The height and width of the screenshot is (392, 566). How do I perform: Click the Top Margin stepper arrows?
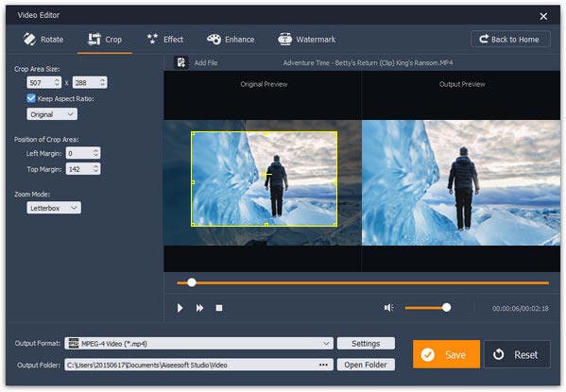click(95, 169)
